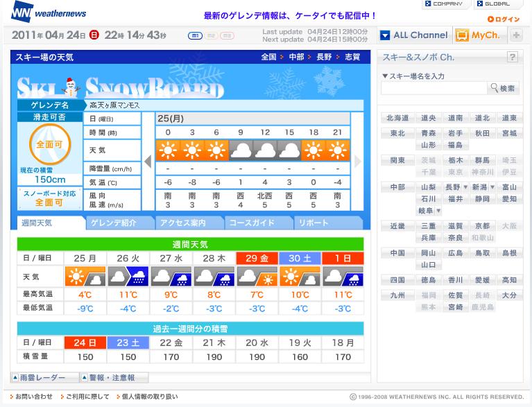Image resolution: width=532 pixels, height=407 pixels.
Task: Choose the 群馬 prefecture button
Action: click(482, 160)
